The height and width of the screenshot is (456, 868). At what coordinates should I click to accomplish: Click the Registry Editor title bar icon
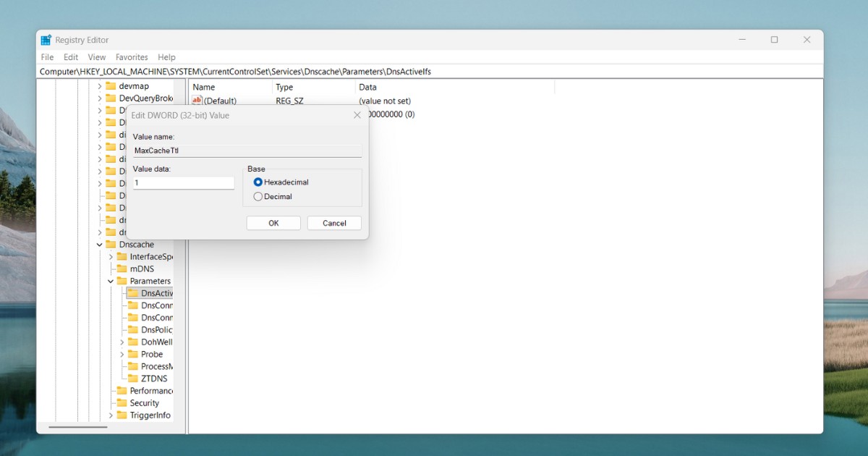pos(46,40)
